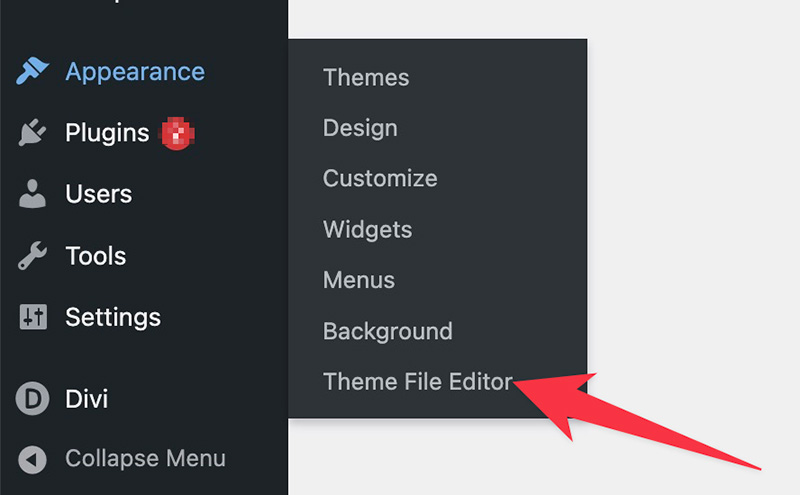Viewport: 800px width, 495px height.
Task: Click the Appearance paintbrush icon
Action: point(32,71)
